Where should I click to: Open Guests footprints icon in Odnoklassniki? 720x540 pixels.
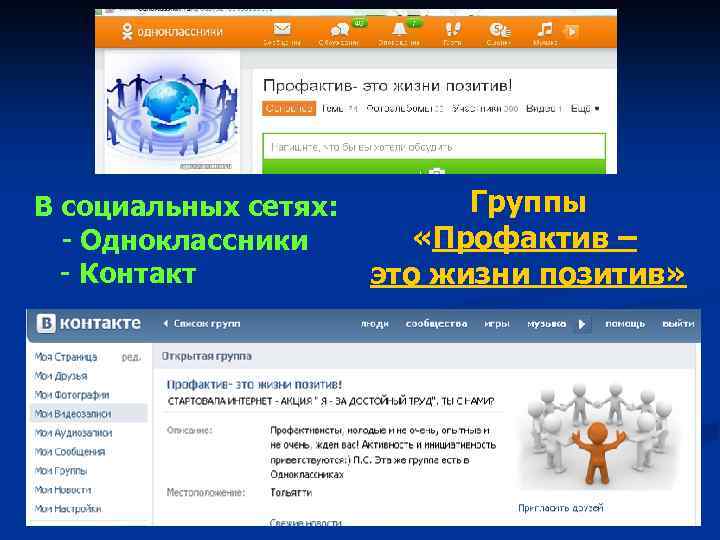(x=452, y=29)
